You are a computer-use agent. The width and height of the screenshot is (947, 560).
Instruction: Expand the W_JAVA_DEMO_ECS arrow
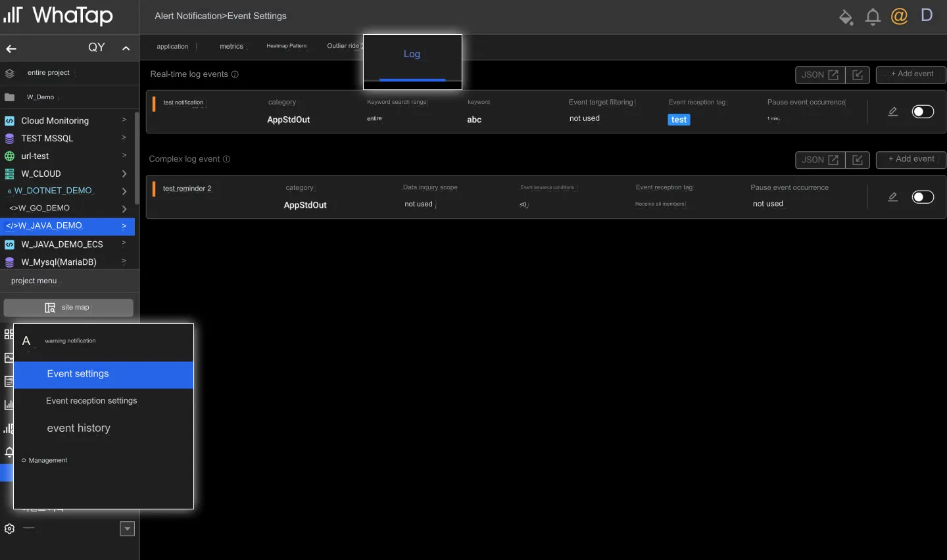(124, 243)
